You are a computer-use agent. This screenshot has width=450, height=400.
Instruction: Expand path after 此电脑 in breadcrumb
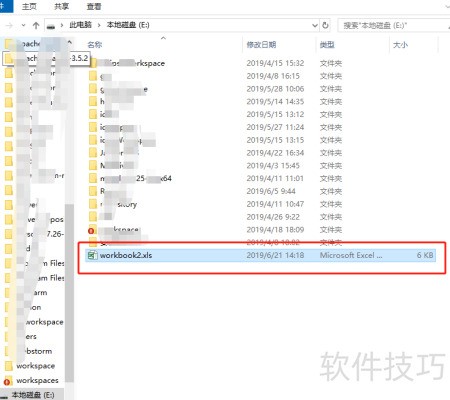[99, 25]
